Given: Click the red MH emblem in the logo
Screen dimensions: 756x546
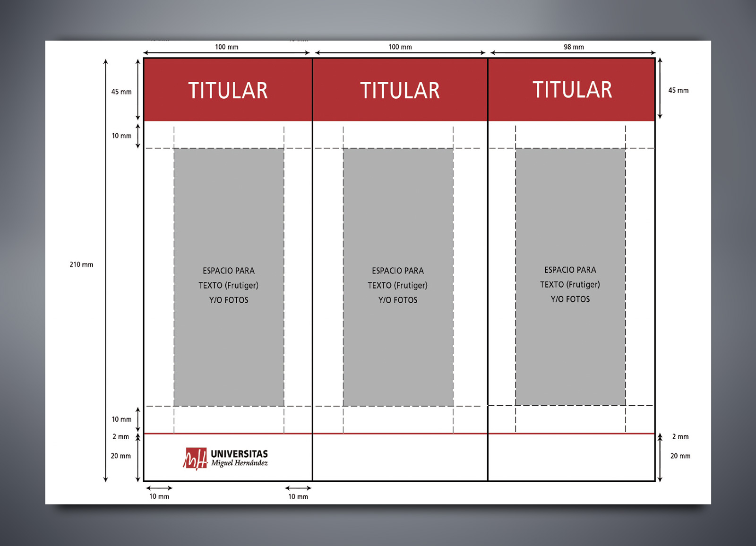Looking at the screenshot, I should (x=195, y=459).
